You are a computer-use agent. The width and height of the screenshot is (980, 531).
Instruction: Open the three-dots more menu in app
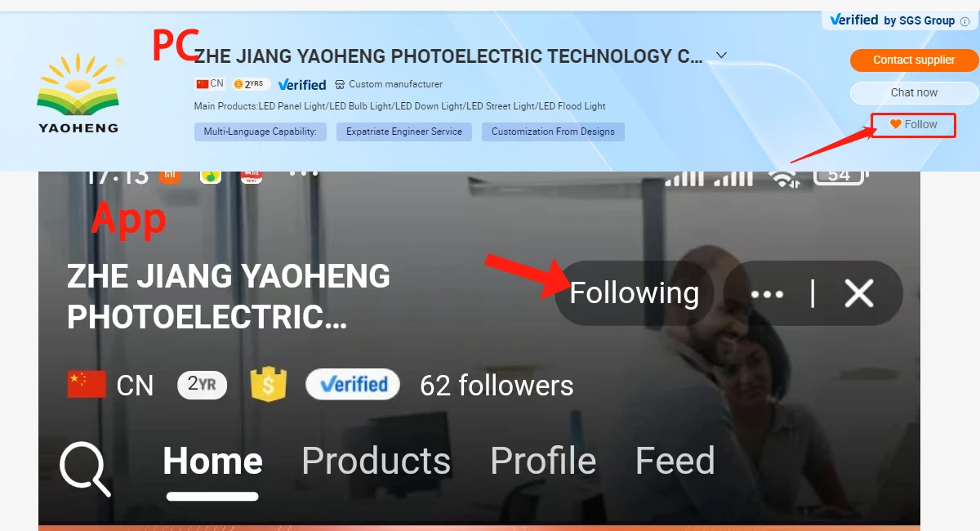(x=767, y=294)
